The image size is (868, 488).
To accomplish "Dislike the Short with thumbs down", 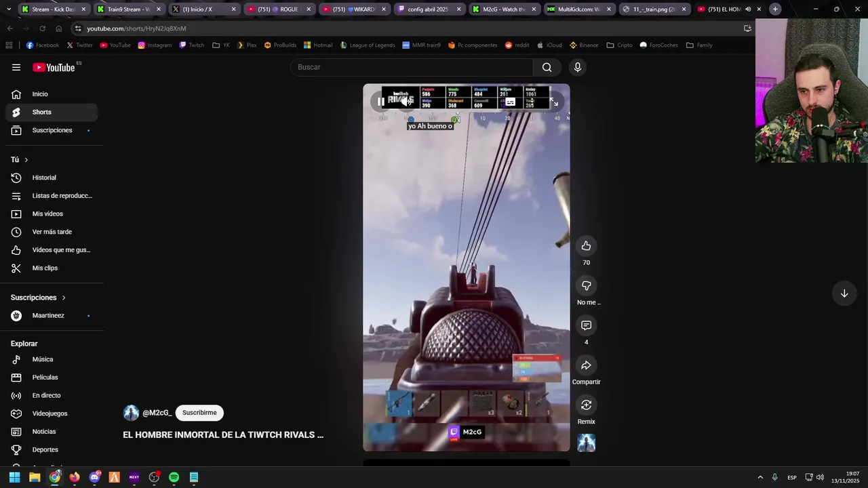I will [x=586, y=286].
